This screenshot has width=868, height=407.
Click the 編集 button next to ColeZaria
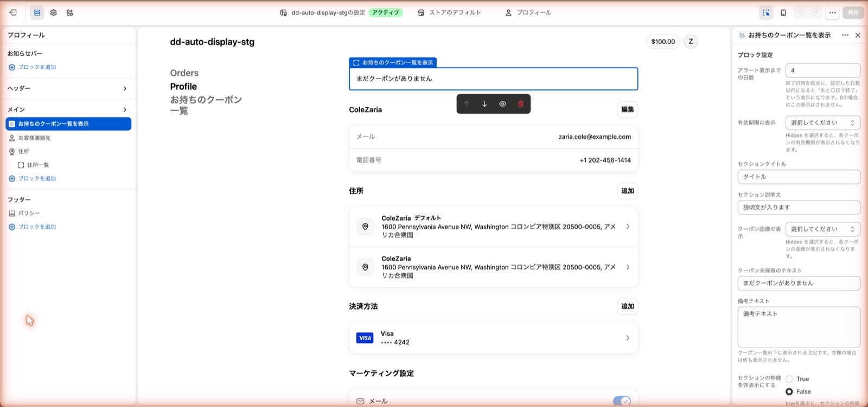628,109
